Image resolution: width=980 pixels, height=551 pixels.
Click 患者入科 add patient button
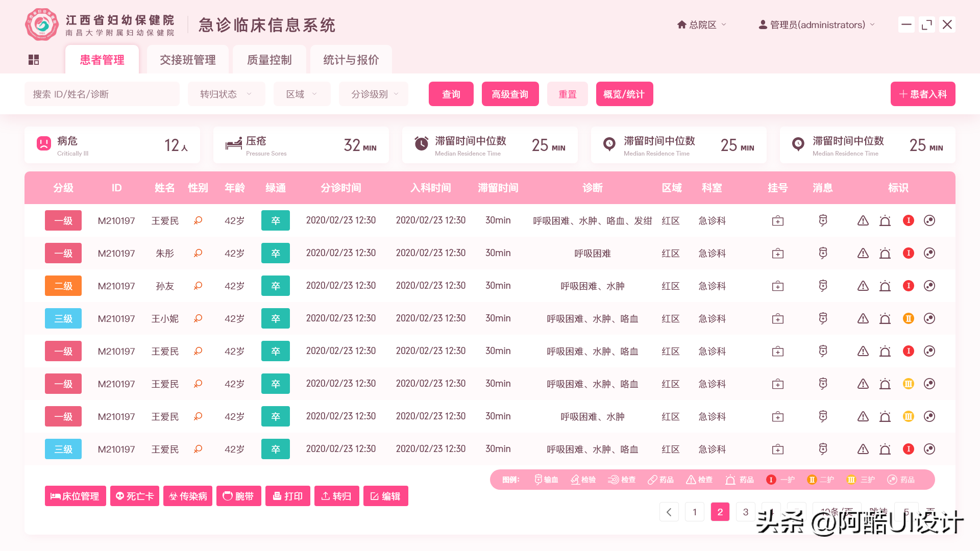pyautogui.click(x=923, y=94)
